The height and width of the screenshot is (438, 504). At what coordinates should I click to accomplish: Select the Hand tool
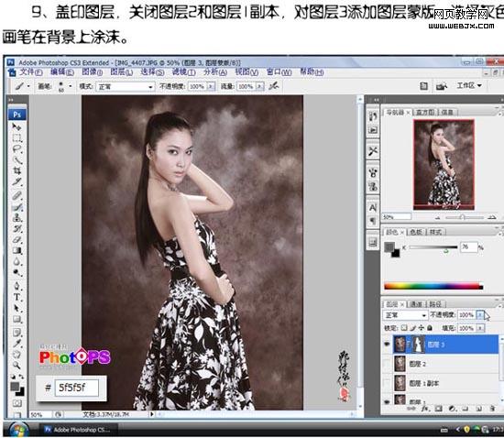tap(16, 354)
